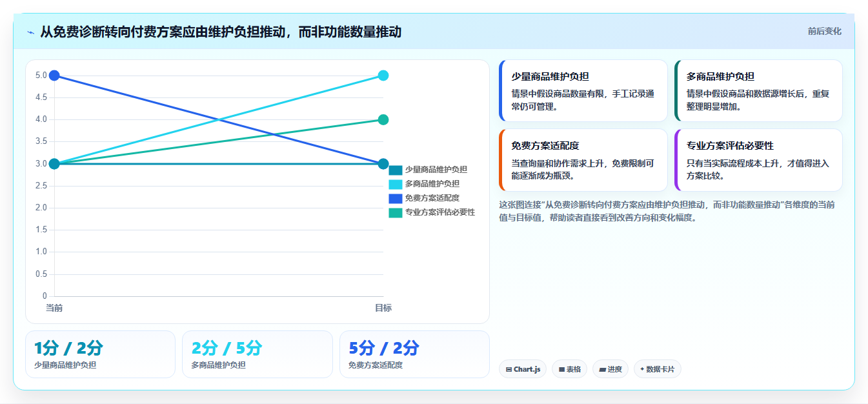This screenshot has width=868, height=404.
Task: Open the 免费方案适配度 description card
Action: coord(583,160)
